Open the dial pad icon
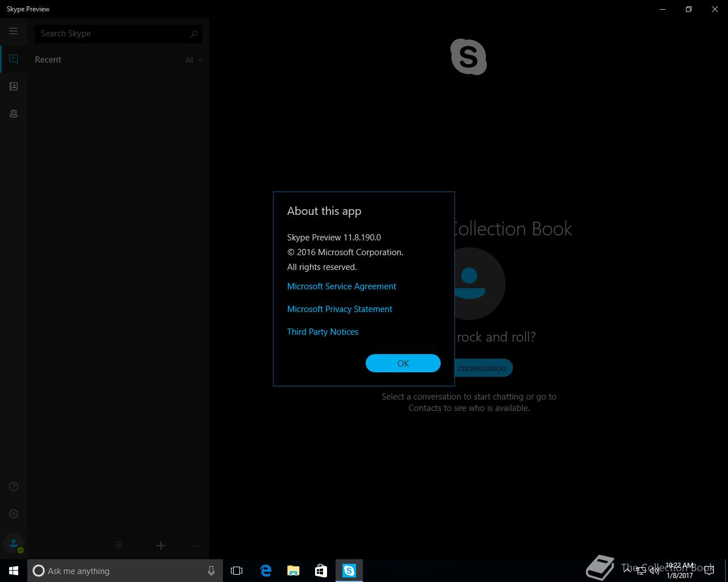Screen dimensions: 728x582 point(119,546)
